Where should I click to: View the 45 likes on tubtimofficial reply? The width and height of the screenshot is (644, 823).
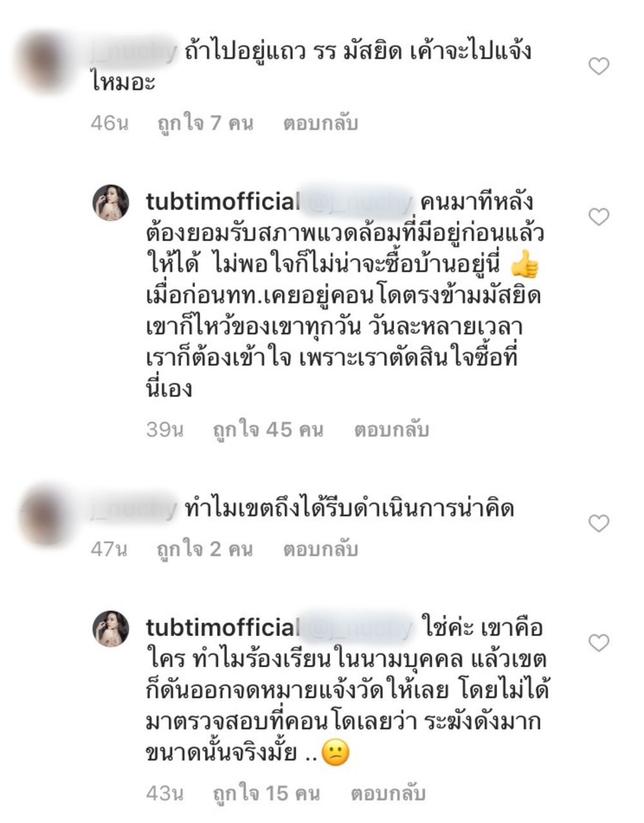[268, 430]
